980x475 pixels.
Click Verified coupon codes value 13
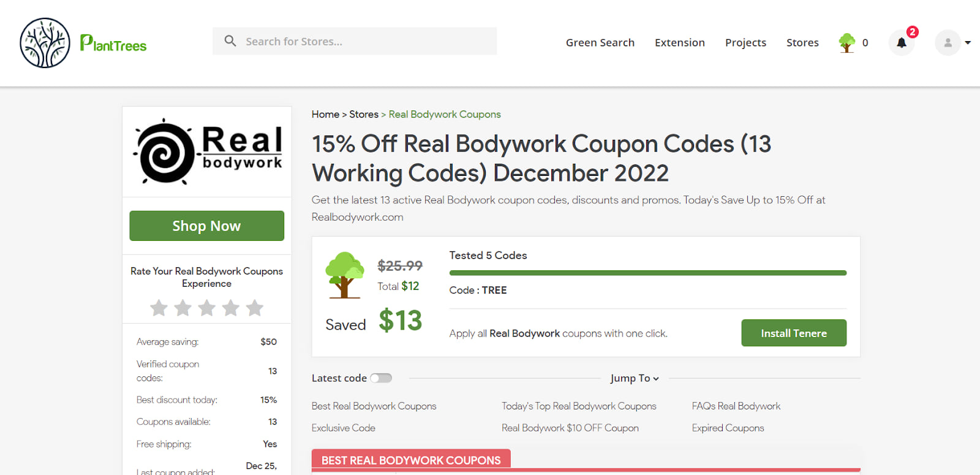pyautogui.click(x=273, y=371)
